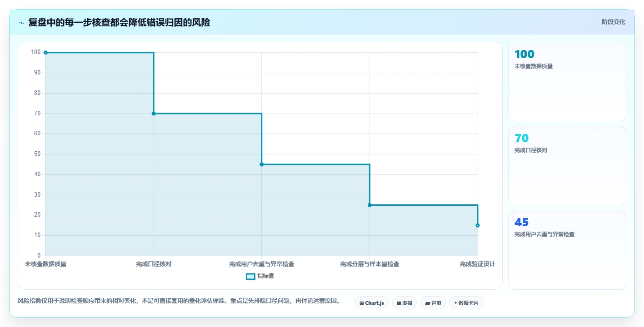Click the data point at value 25
644x327 pixels.
point(369,205)
